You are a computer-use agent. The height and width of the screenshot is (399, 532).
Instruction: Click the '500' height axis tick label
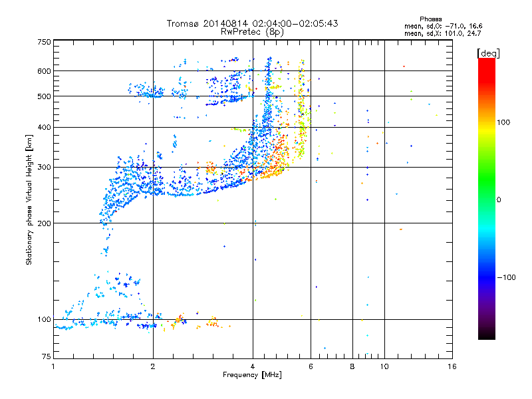[x=44, y=96]
